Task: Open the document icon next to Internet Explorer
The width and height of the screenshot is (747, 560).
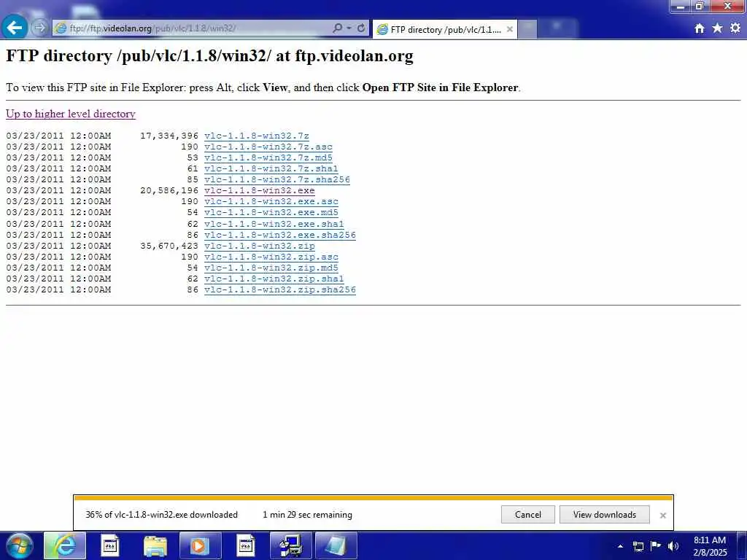Action: coord(110,545)
